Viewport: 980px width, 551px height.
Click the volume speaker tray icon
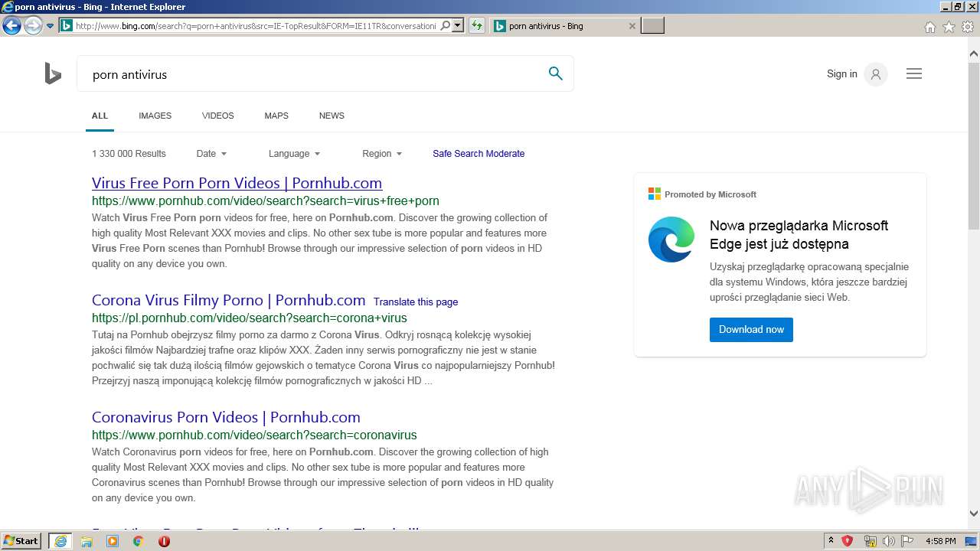coord(888,541)
